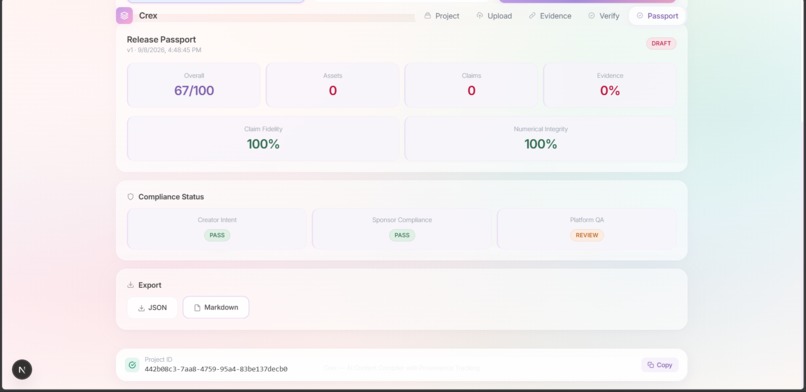The image size is (806, 392).
Task: Click the Numerical Integrity 100% value
Action: [x=541, y=144]
